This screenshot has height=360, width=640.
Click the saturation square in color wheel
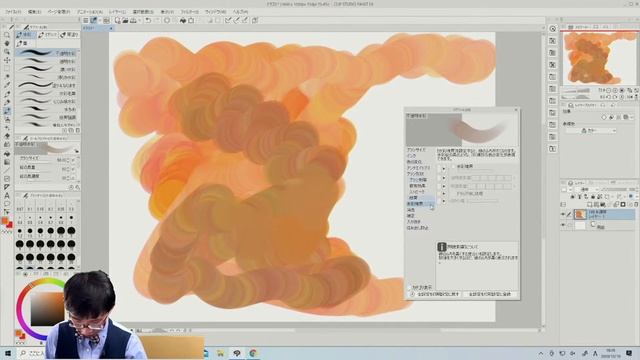(x=47, y=309)
